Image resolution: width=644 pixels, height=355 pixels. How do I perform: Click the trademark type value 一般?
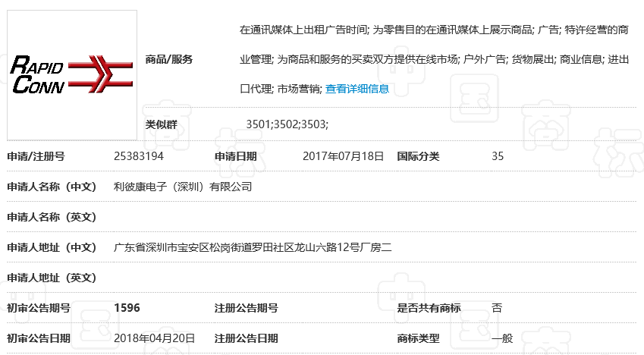502,338
